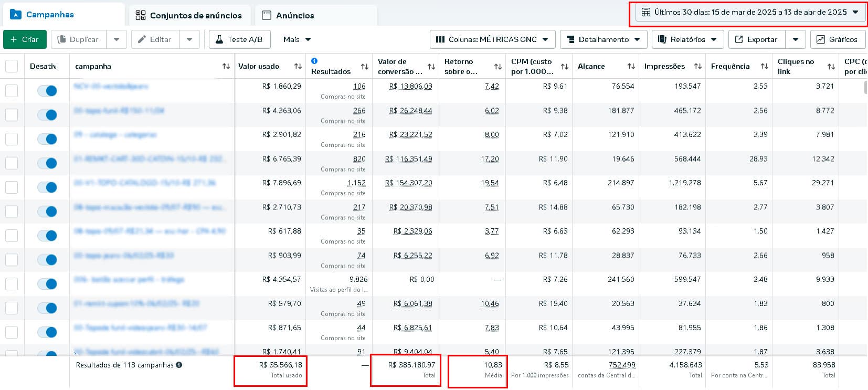Toggle off campaign with R$ 2.901,82 spent
The width and height of the screenshot is (868, 390).
tap(47, 139)
